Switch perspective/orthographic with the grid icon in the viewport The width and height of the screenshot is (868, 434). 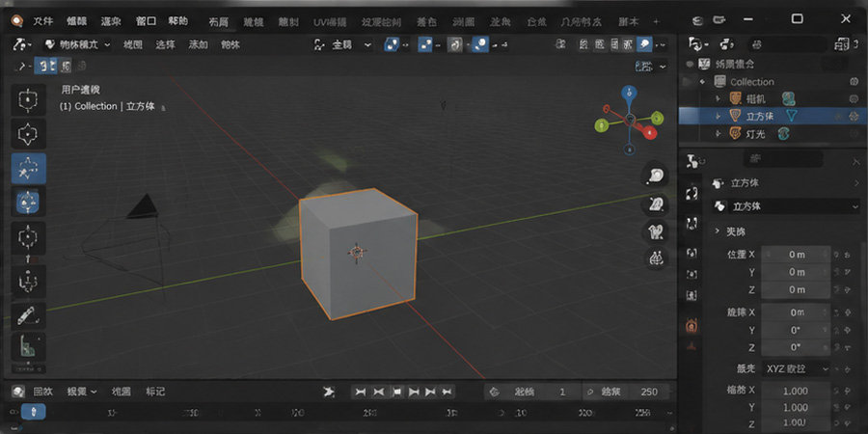[656, 258]
